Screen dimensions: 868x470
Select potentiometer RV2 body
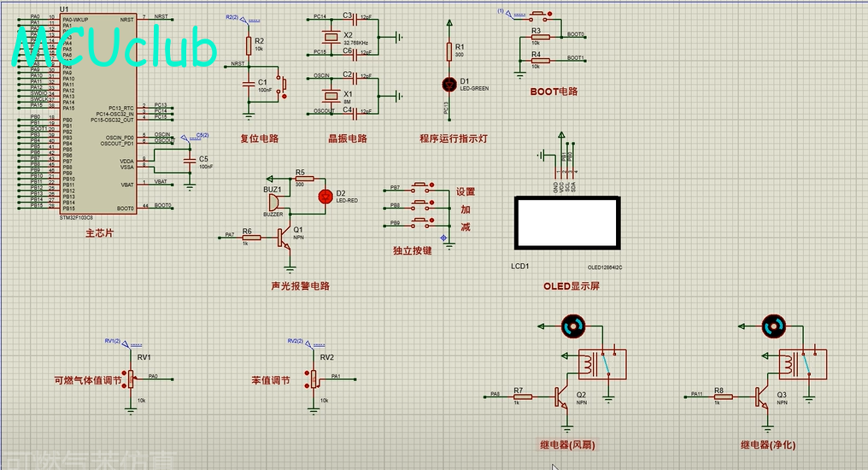tap(314, 379)
